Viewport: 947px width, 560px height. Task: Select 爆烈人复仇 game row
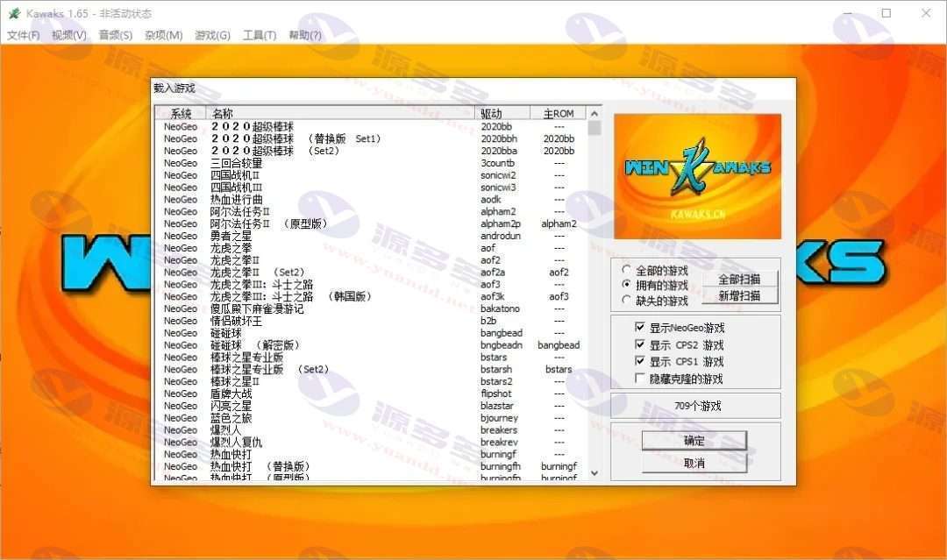point(370,442)
